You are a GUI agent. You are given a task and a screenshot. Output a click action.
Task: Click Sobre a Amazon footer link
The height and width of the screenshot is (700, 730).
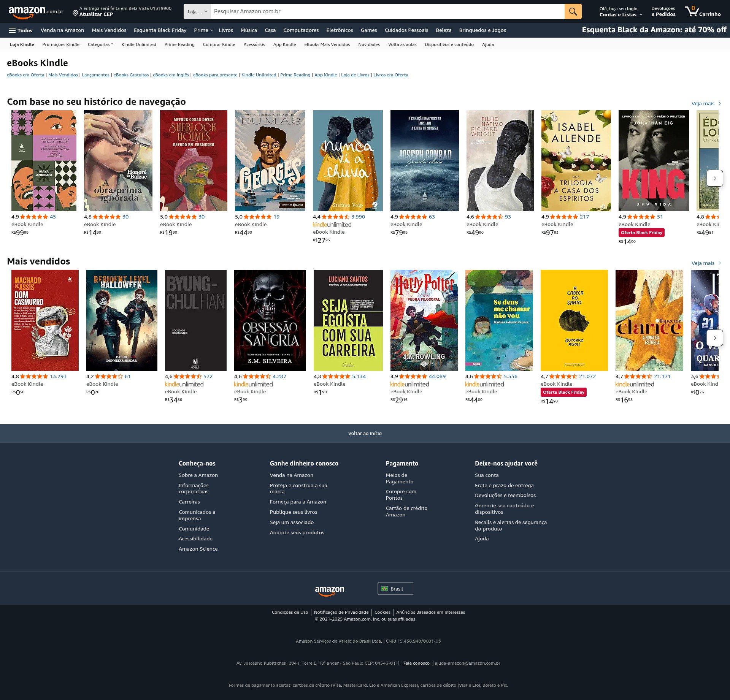(198, 475)
